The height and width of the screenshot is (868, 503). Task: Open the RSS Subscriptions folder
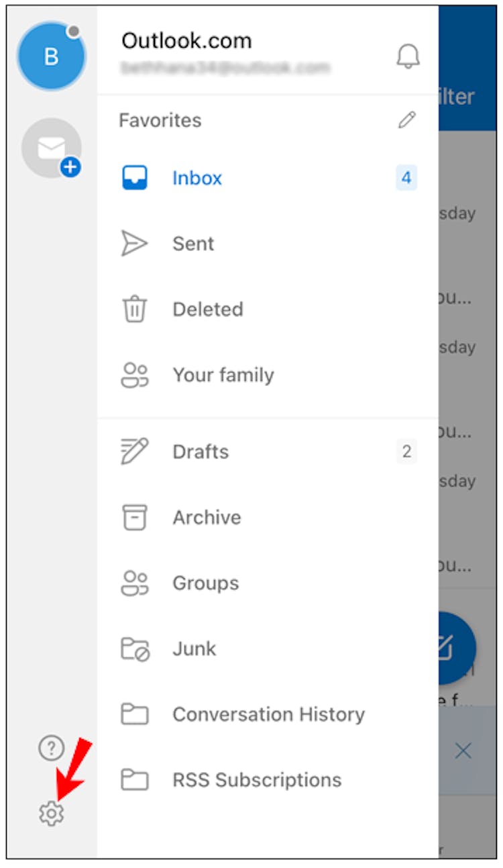[268, 779]
